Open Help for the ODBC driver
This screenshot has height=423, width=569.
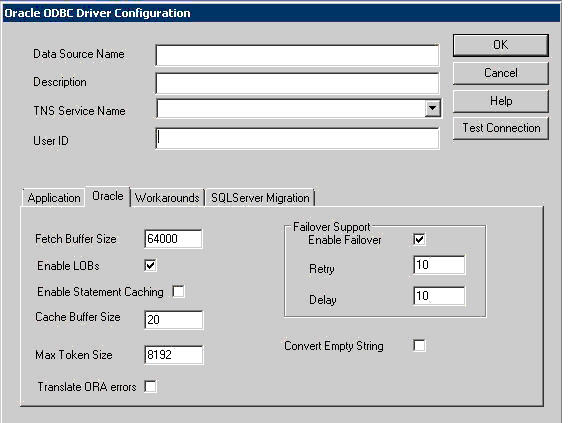click(x=500, y=101)
